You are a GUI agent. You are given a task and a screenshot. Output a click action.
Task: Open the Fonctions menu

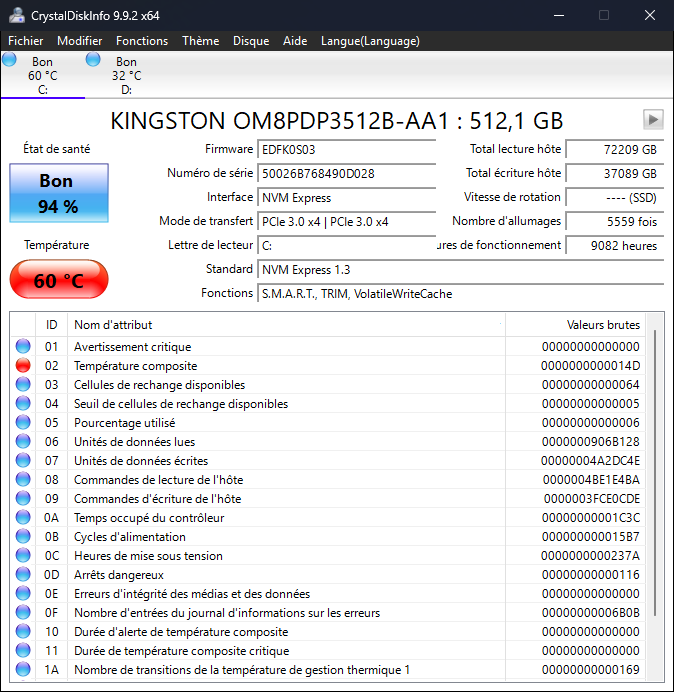142,41
